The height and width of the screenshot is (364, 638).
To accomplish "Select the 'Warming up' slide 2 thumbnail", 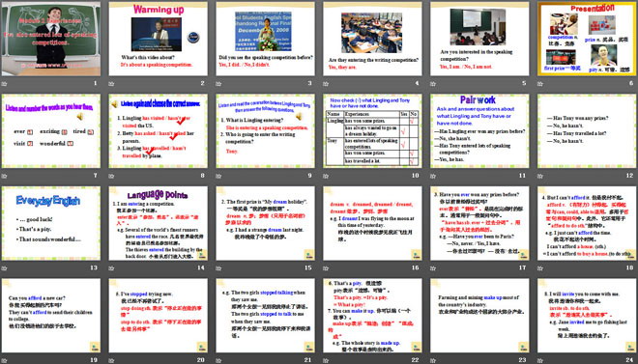I will coord(159,39).
